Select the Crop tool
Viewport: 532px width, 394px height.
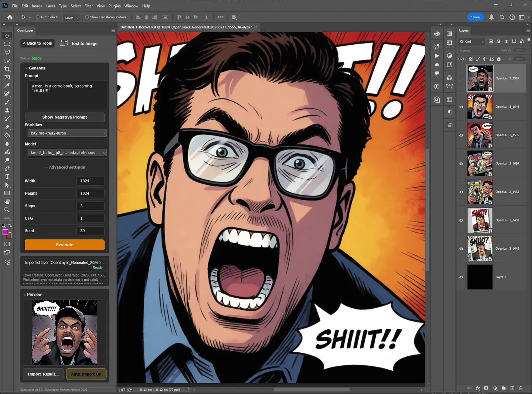coord(7,69)
